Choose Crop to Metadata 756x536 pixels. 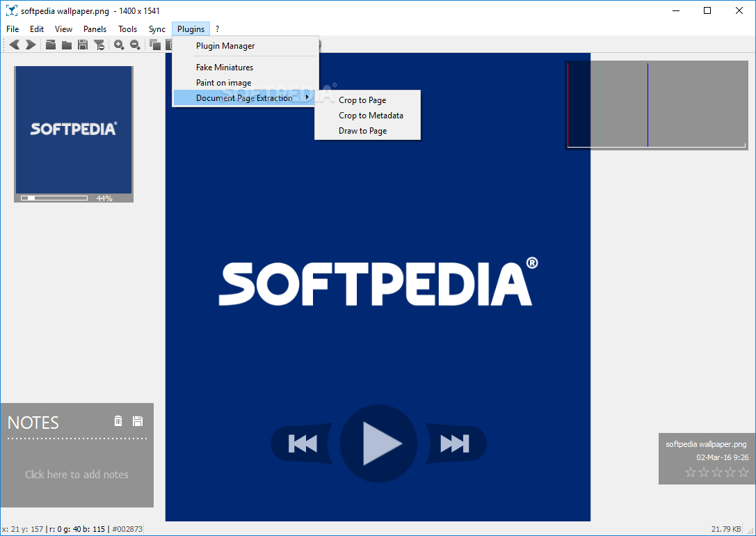[367, 116]
